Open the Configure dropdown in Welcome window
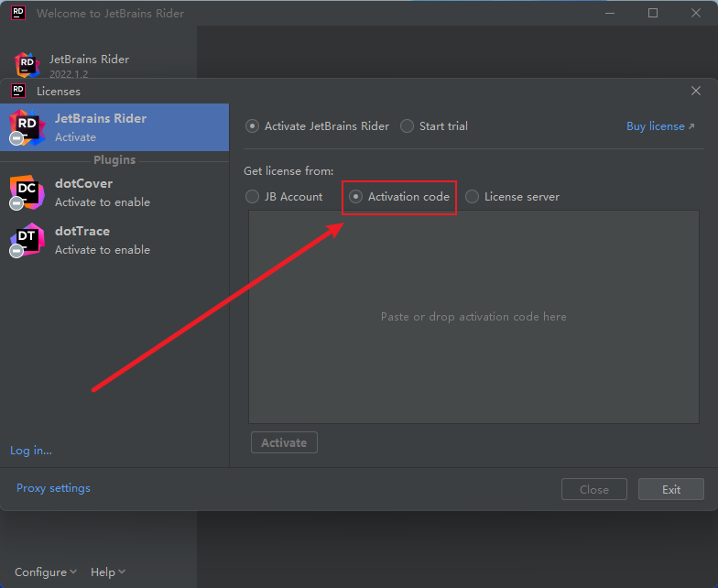 (x=46, y=572)
